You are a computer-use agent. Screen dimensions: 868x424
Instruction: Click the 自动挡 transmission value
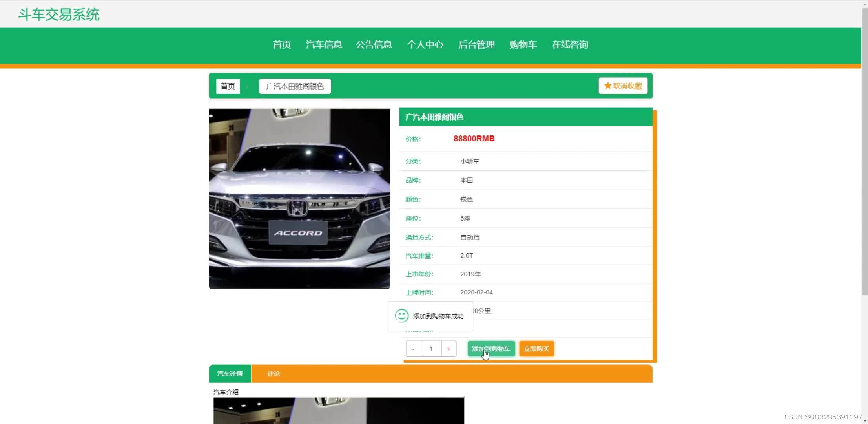point(470,237)
